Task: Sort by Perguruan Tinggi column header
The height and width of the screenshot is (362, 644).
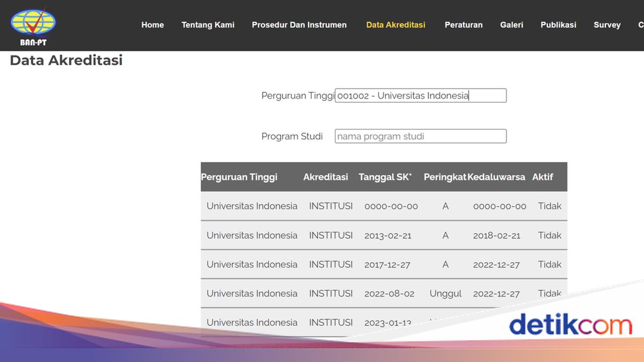Action: click(x=239, y=177)
